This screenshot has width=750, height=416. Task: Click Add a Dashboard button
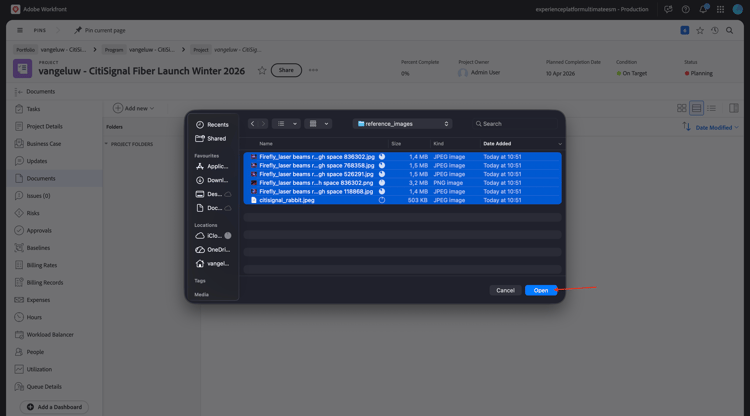54,407
